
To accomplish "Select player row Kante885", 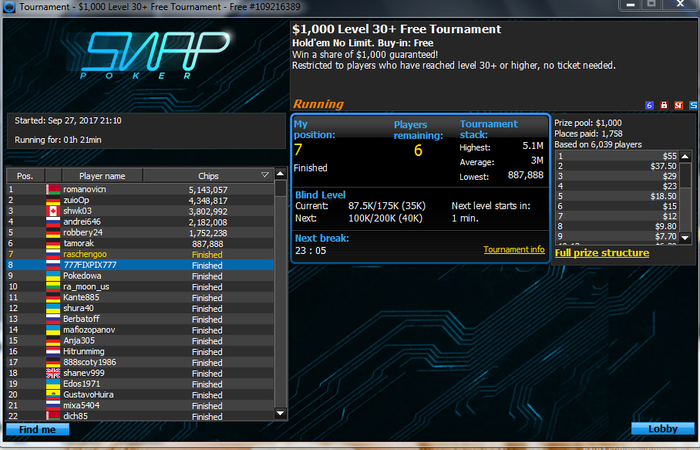I will coord(140,297).
